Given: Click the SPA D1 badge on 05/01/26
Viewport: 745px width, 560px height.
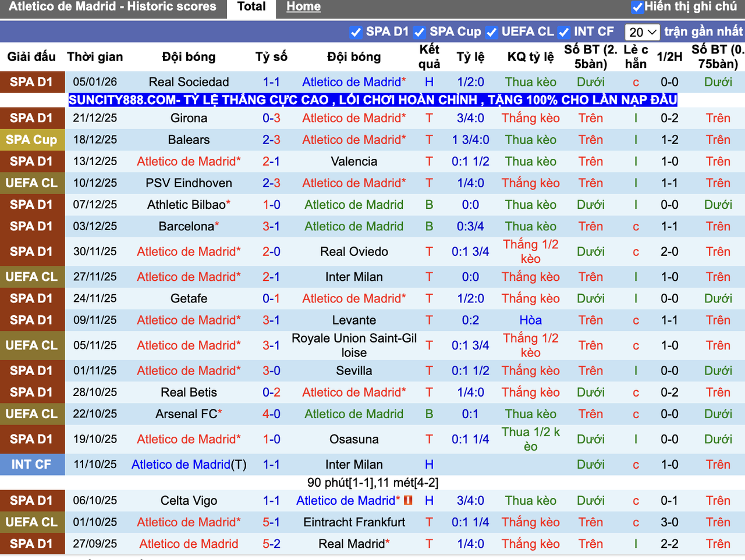Looking at the screenshot, I should point(32,82).
